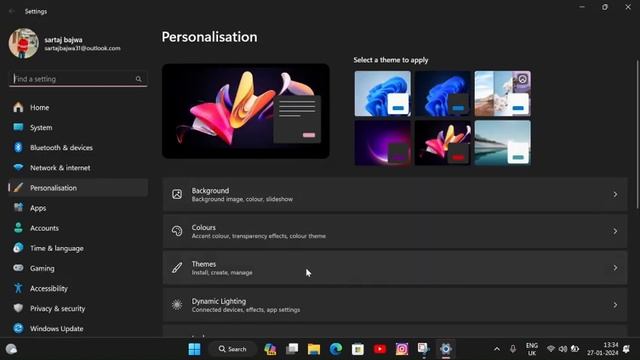The width and height of the screenshot is (640, 360).
Task: Open the clock and date 27-01-2024
Action: [602, 349]
